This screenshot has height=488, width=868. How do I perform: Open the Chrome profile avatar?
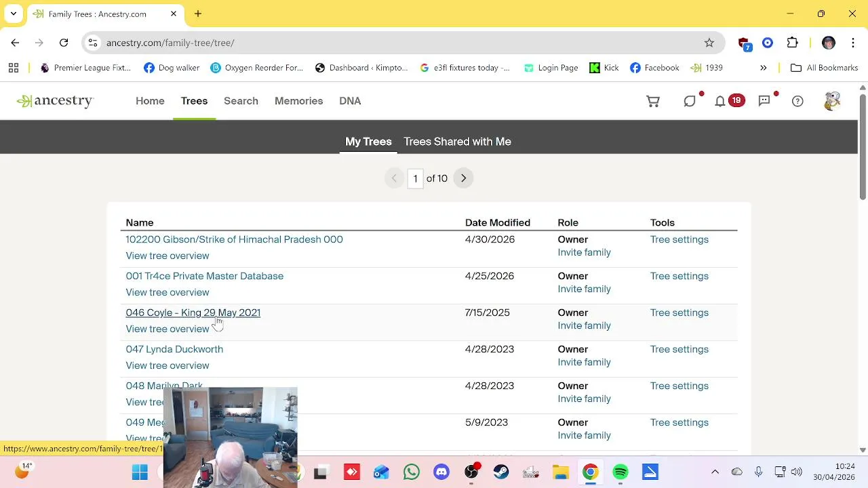point(829,43)
